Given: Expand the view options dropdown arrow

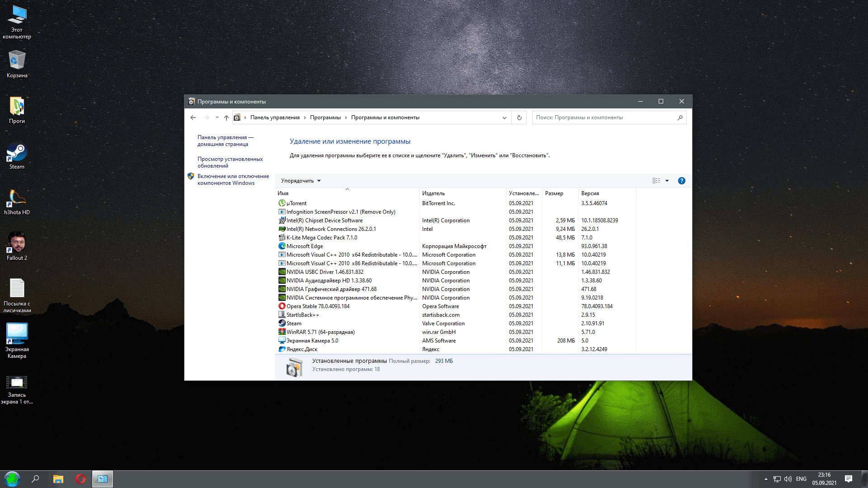Looking at the screenshot, I should pos(667,181).
